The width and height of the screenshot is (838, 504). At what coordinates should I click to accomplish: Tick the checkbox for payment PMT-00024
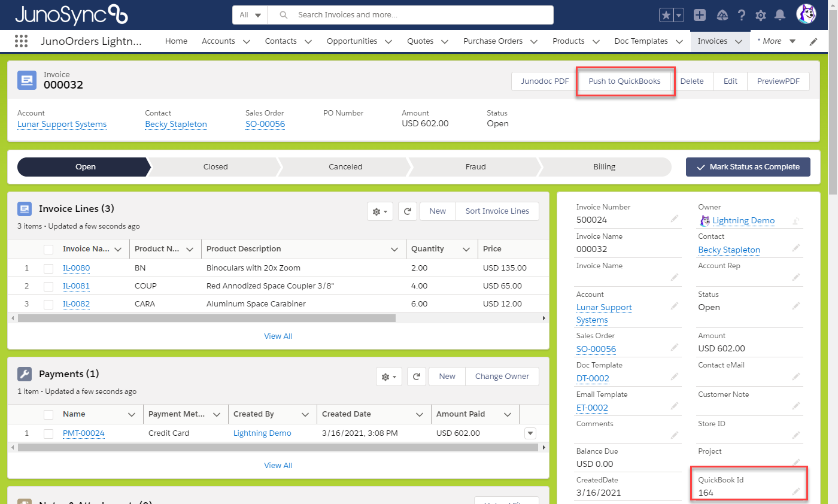pos(48,433)
